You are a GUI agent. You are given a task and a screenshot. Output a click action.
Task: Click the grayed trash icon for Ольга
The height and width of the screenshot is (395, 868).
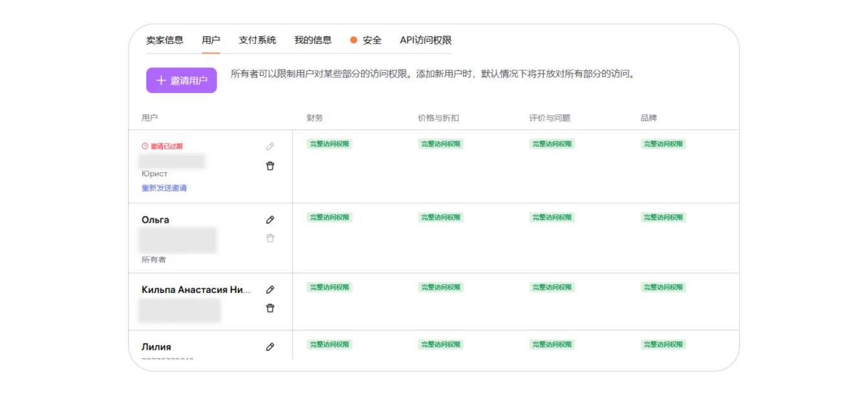[x=270, y=238]
